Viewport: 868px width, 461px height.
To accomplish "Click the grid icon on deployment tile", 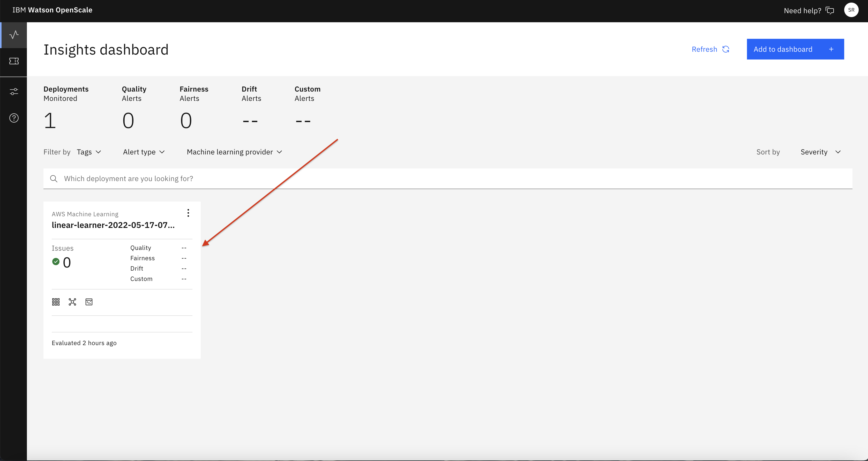I will pos(56,302).
